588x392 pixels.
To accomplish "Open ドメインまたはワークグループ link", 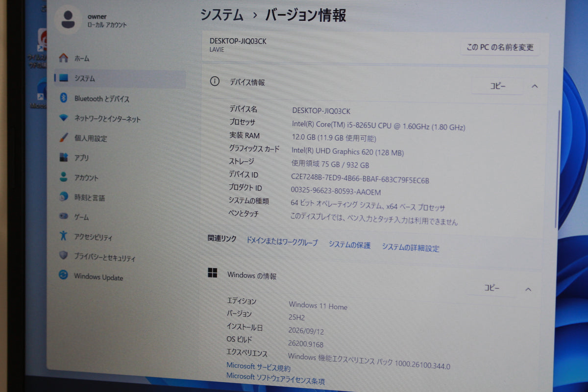I will 282,242.
